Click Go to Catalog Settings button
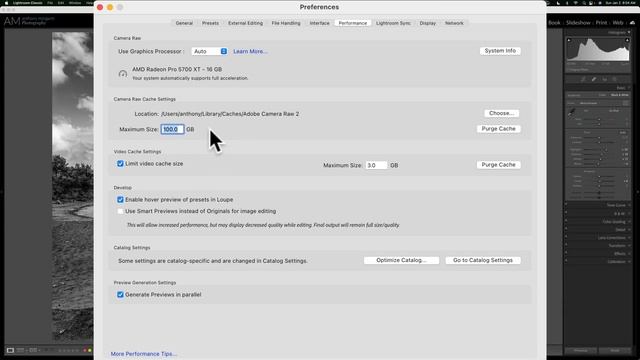This screenshot has width=640, height=360. [x=483, y=260]
